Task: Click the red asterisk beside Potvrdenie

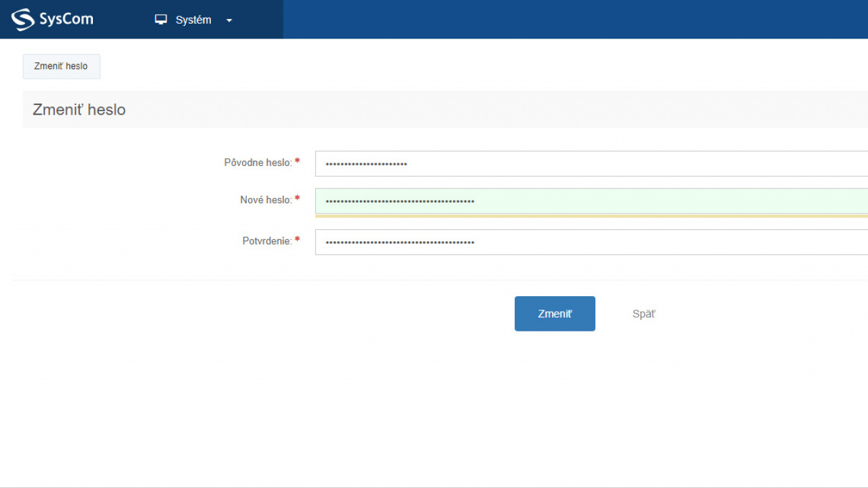Action: pos(297,240)
